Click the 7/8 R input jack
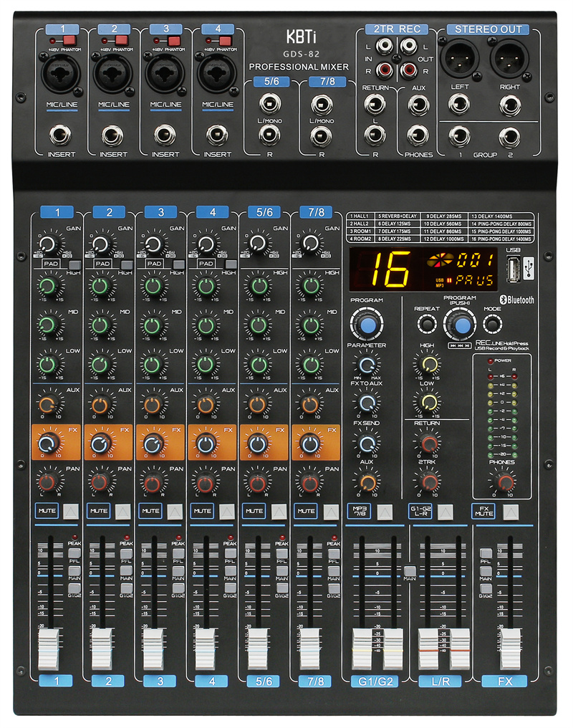573x728 pixels. (x=321, y=136)
